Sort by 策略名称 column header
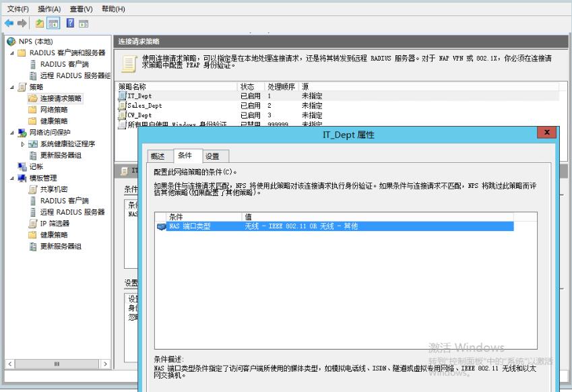572x392 pixels. 177,86
